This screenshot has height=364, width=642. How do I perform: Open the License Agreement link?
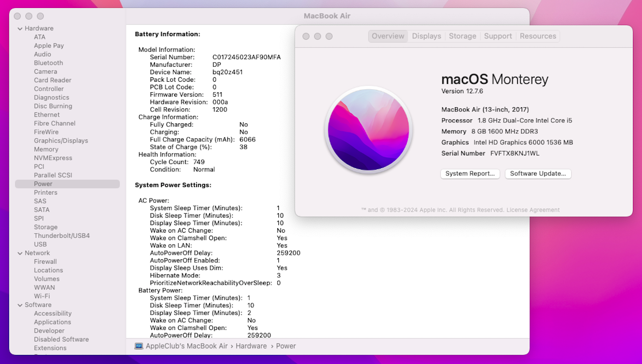[533, 210]
